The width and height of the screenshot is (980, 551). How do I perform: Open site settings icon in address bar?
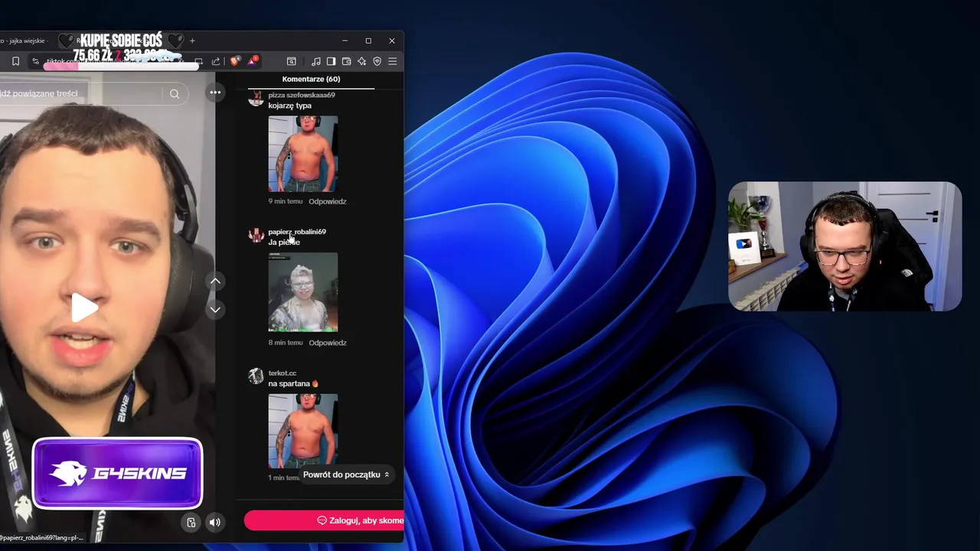[35, 61]
